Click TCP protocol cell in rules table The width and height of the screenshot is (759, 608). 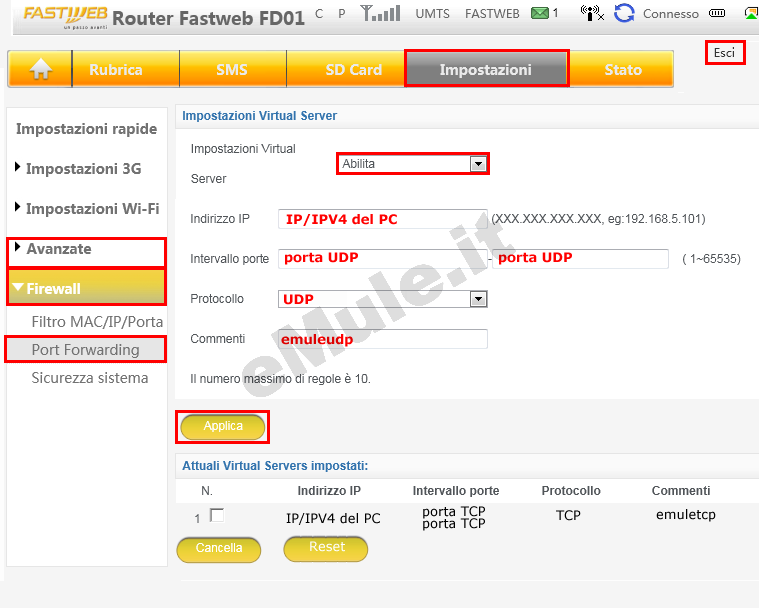coord(568,515)
